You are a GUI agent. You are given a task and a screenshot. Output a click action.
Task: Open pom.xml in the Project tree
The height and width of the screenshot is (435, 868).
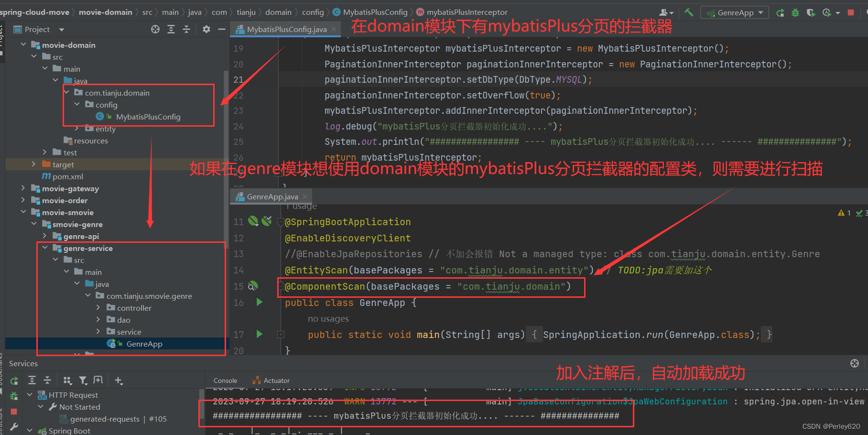(67, 176)
